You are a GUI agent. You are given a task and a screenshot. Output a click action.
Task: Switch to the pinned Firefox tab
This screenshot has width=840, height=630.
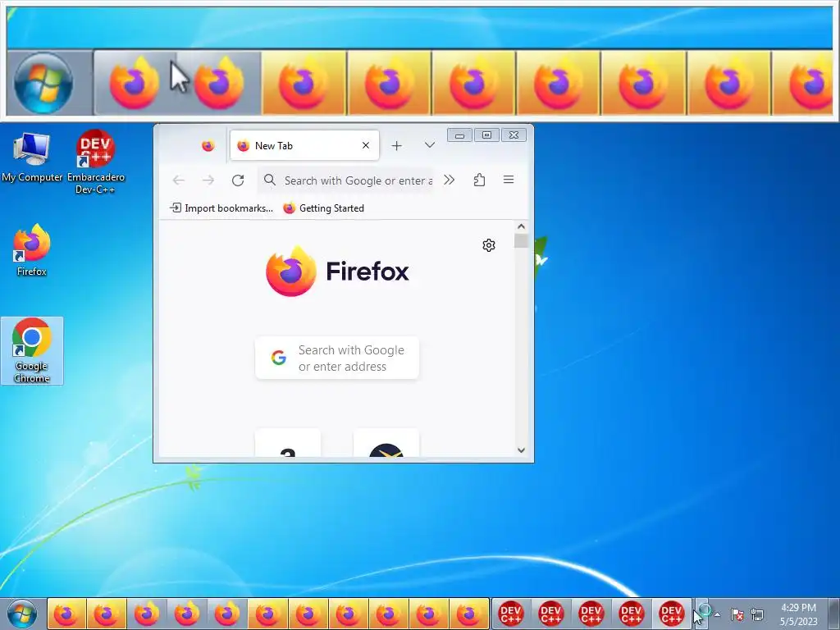coord(208,146)
